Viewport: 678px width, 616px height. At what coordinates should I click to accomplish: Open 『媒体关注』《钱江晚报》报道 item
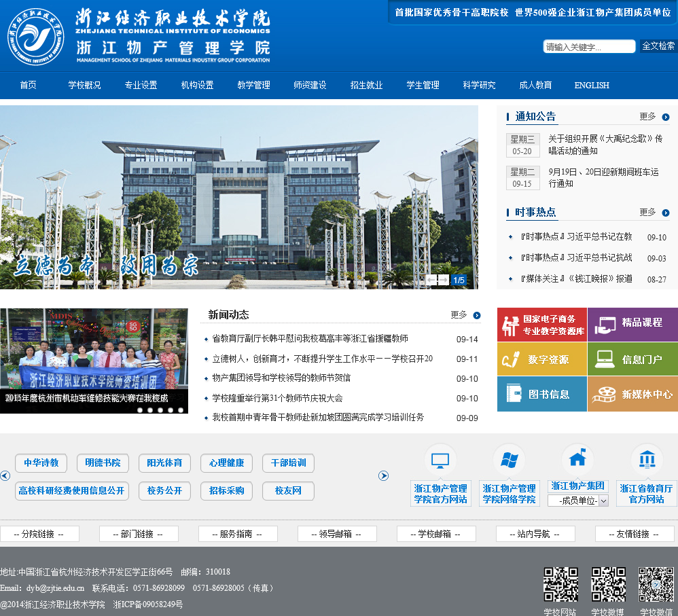tap(576, 279)
